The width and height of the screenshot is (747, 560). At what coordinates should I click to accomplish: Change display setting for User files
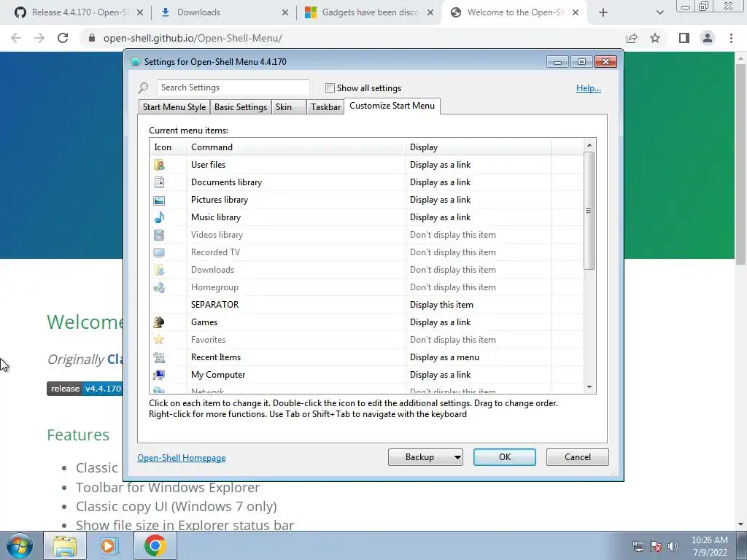(x=440, y=165)
